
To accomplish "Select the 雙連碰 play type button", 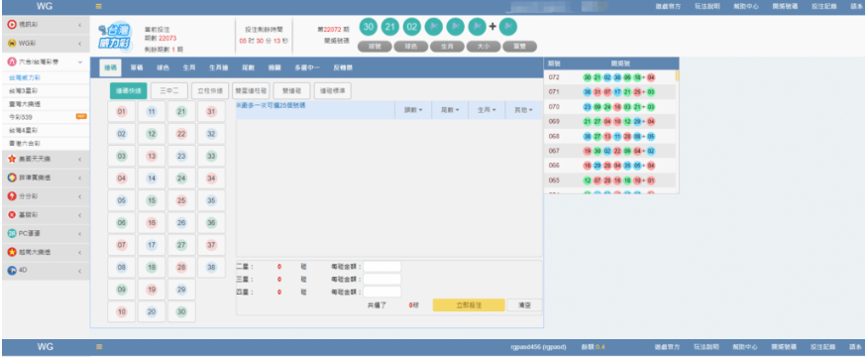I will [x=291, y=91].
